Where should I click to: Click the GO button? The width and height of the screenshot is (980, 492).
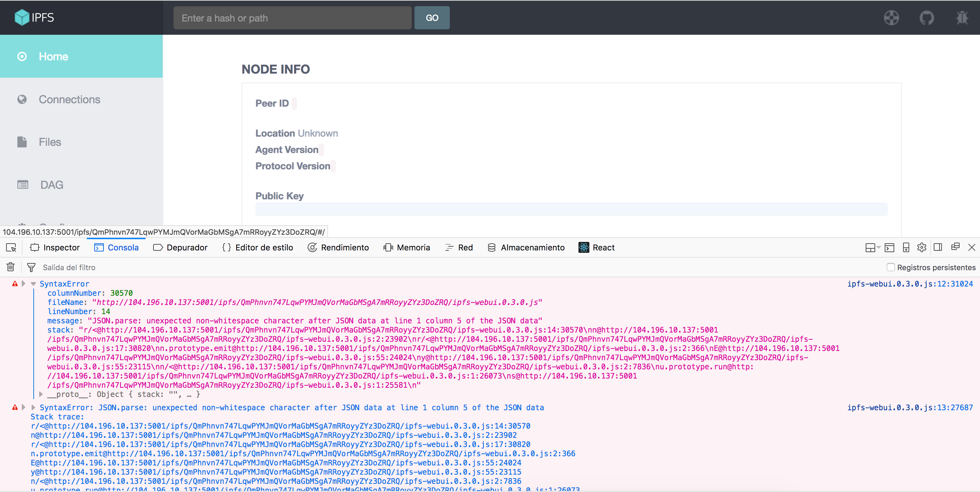click(x=432, y=17)
